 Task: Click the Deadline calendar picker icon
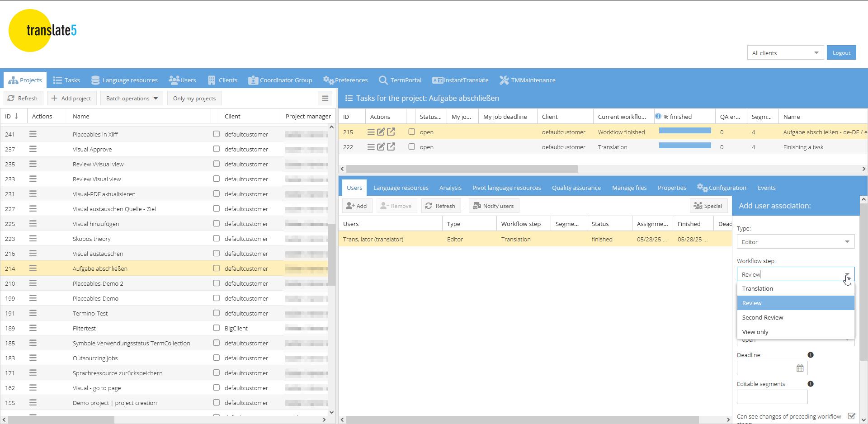coord(800,368)
